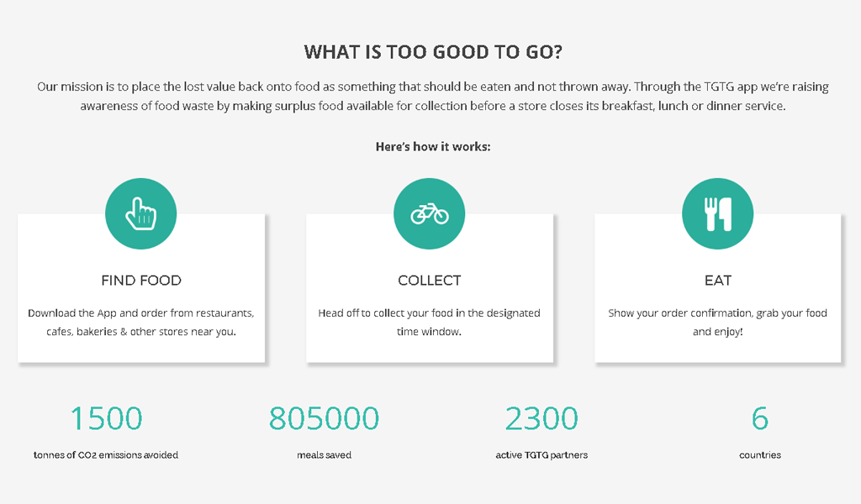Click the 'meals saved' label

tap(324, 454)
